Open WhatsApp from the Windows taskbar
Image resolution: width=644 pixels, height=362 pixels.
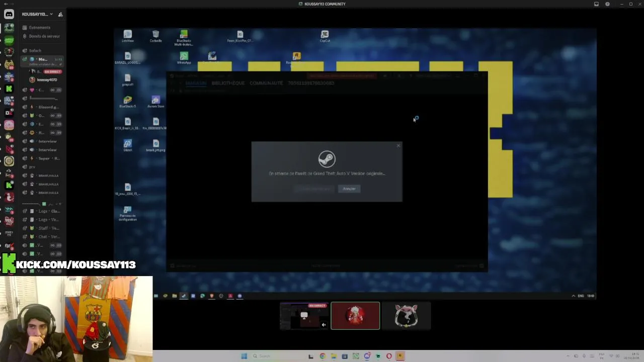point(356,356)
